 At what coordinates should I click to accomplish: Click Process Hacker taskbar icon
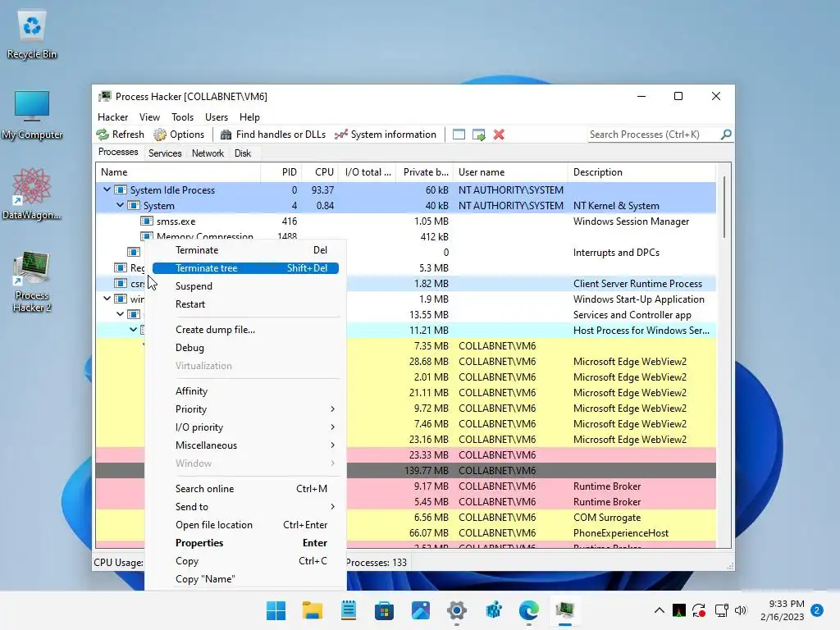[564, 610]
